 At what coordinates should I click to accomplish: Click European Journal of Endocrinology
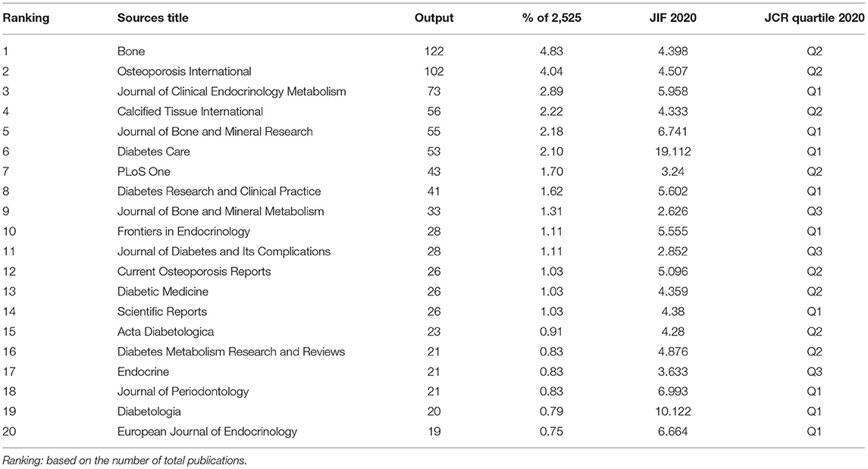[x=207, y=431]
